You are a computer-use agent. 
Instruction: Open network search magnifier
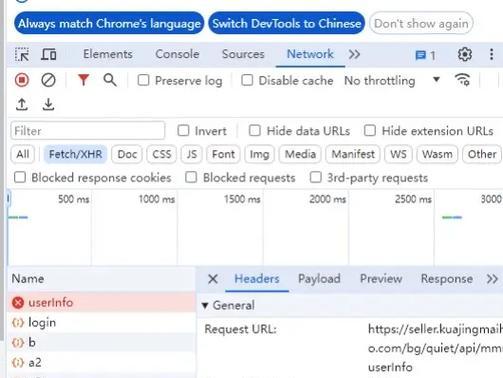(110, 80)
